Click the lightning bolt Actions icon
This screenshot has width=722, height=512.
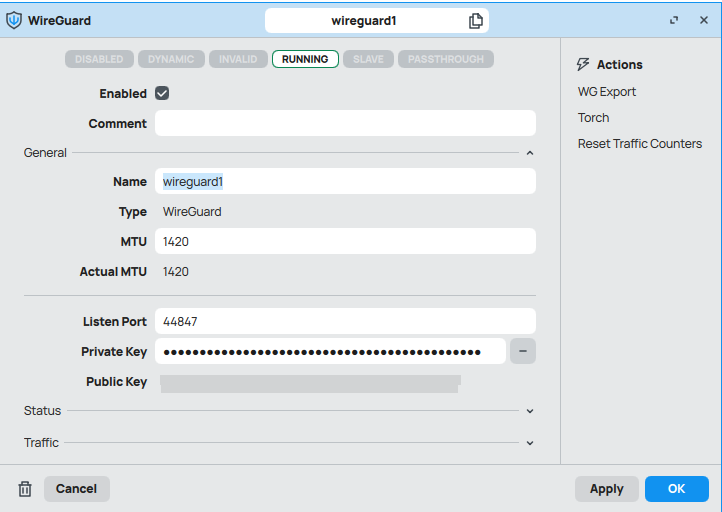pos(583,64)
